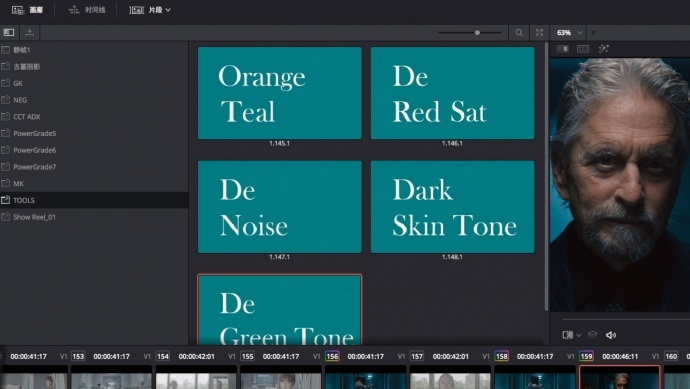Open the Gallery (画廊) panel
The width and height of the screenshot is (690, 389).
(27, 10)
